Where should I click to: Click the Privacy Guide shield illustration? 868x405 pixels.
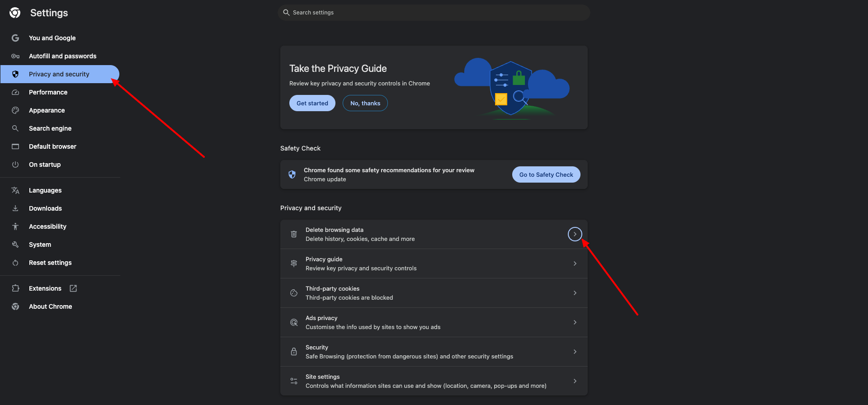tap(511, 88)
